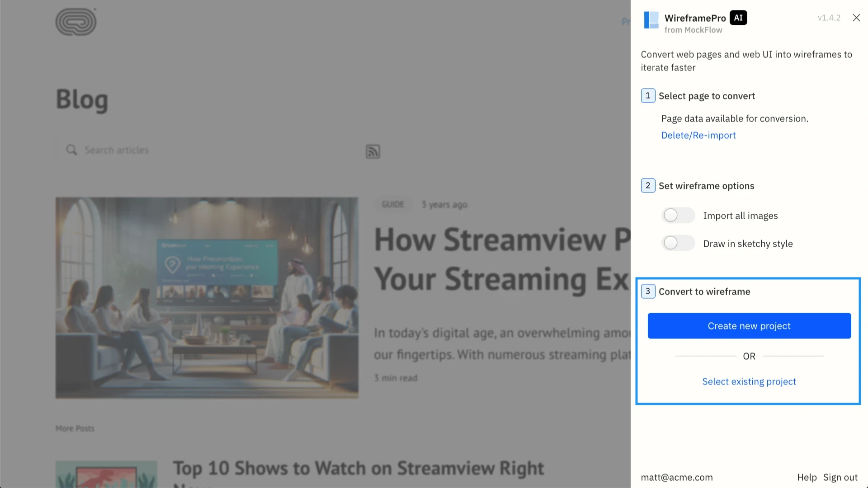Click the v1.4.2 version label
This screenshot has height=488, width=868.
tap(829, 18)
